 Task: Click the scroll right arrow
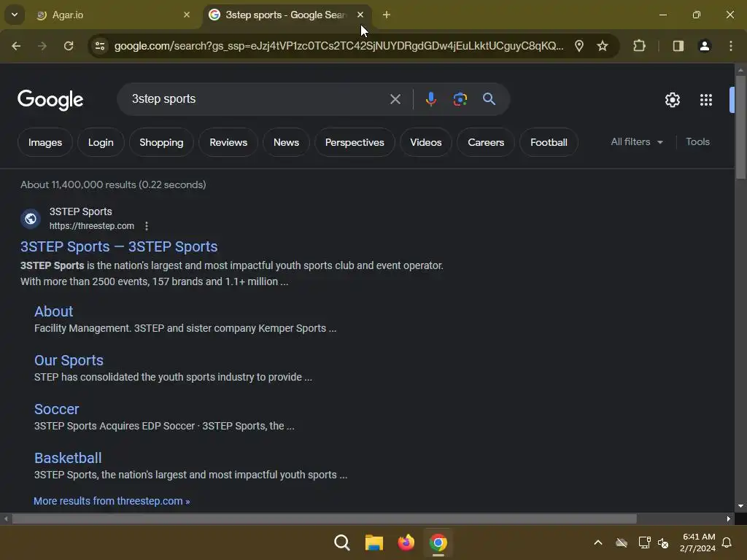(x=729, y=518)
